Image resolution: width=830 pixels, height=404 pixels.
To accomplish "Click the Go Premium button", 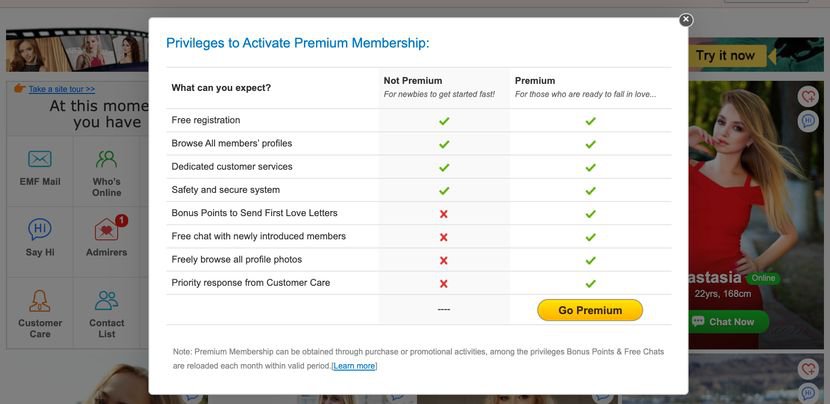I will pyautogui.click(x=590, y=310).
